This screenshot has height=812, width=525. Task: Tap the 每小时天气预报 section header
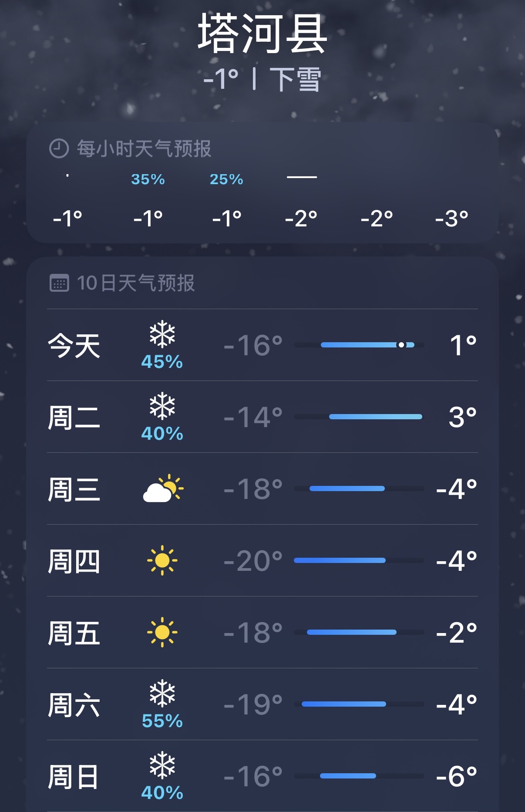144,148
